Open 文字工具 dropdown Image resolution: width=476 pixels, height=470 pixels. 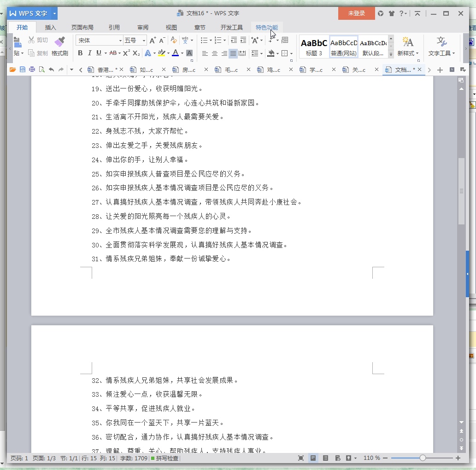point(441,53)
